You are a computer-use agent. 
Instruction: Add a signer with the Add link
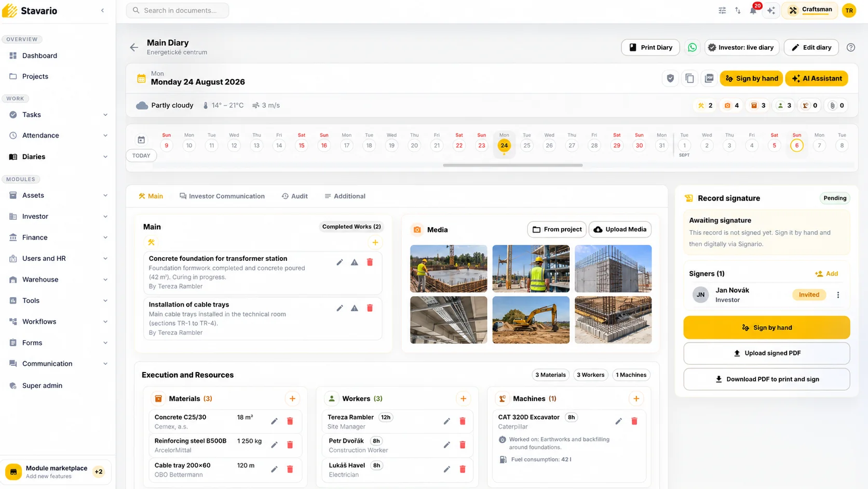click(826, 274)
